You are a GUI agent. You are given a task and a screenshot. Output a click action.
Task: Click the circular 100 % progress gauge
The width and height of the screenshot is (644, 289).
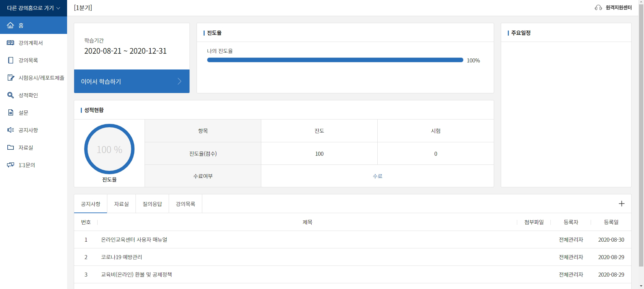pyautogui.click(x=109, y=149)
